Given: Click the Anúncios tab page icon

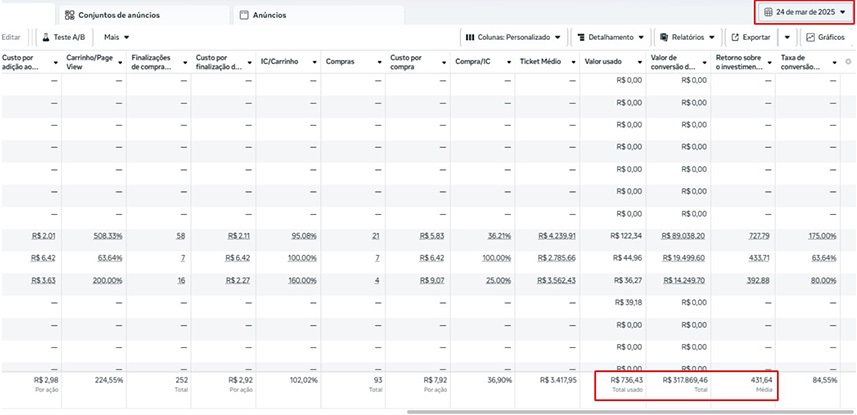Looking at the screenshot, I should tap(244, 15).
